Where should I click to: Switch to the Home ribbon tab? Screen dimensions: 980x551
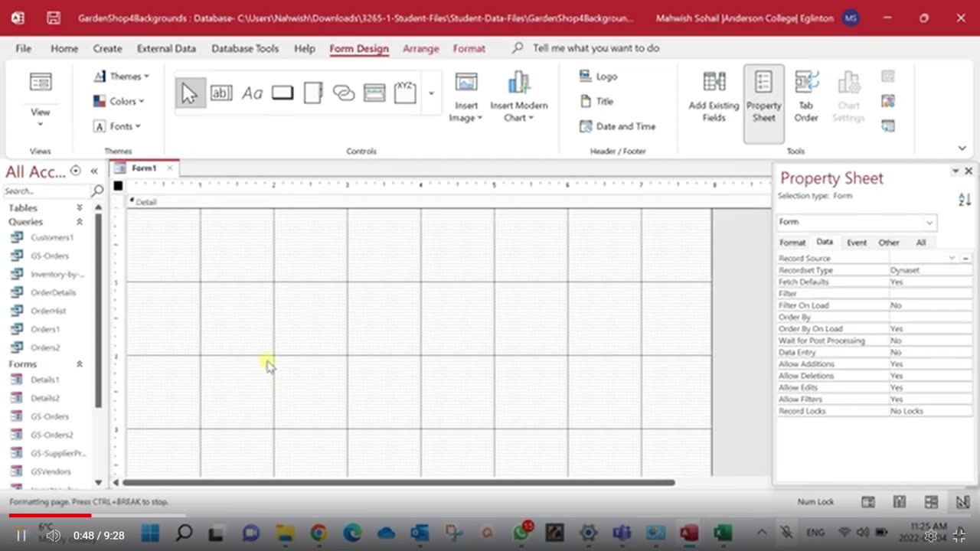tap(64, 48)
